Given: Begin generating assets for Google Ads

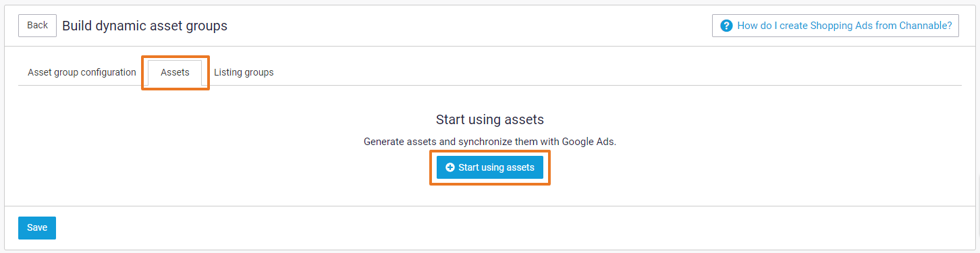Looking at the screenshot, I should coord(489,167).
